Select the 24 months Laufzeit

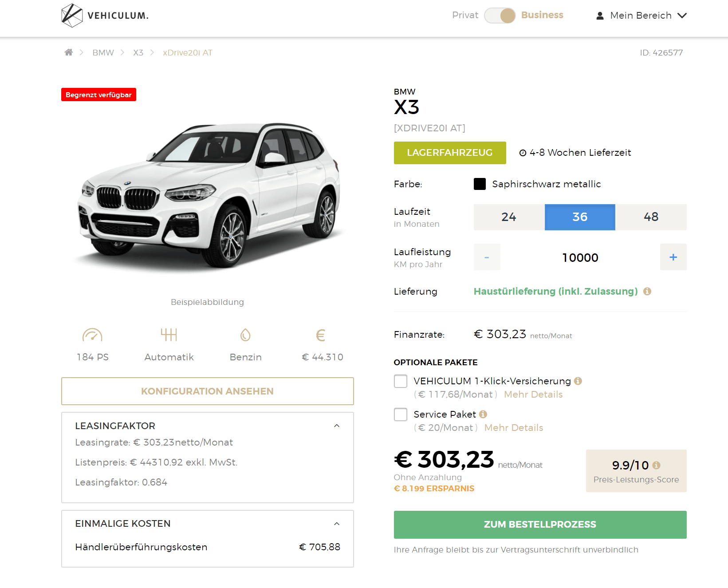[x=509, y=217]
